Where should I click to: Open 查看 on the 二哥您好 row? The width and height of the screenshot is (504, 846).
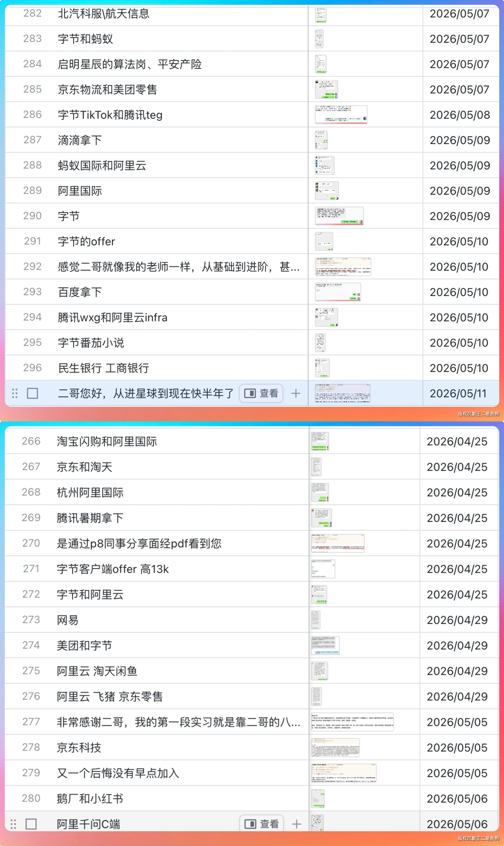(261, 393)
